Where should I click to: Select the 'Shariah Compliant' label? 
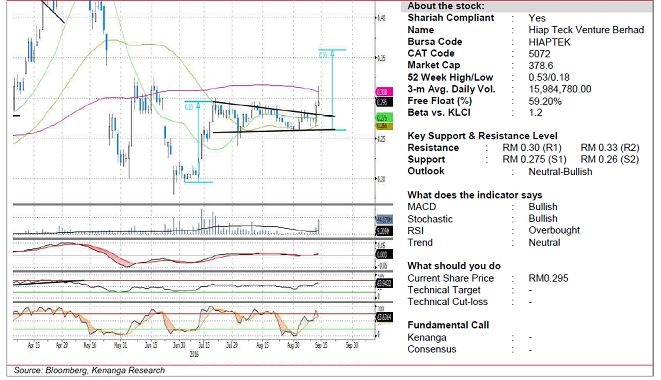tap(451, 18)
